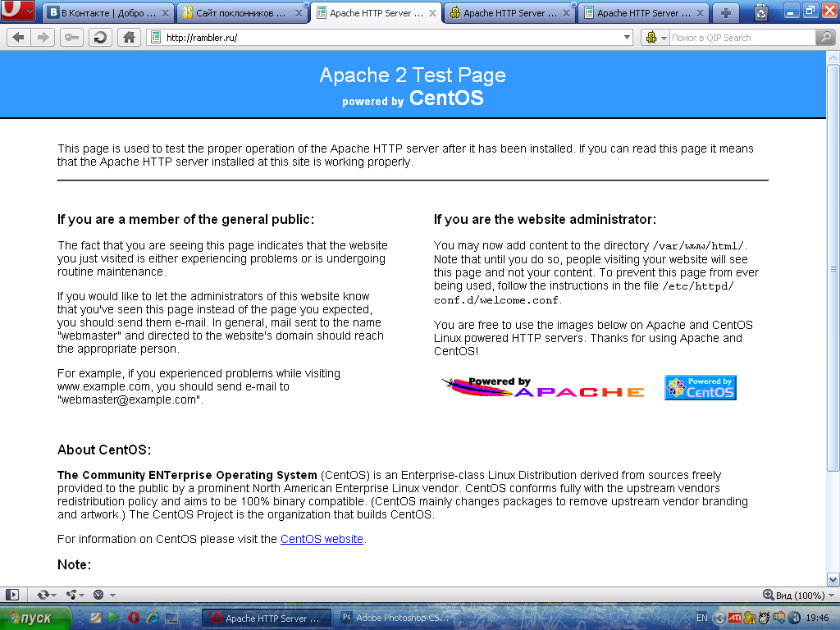Reload the current page
840x630 pixels.
(100, 38)
